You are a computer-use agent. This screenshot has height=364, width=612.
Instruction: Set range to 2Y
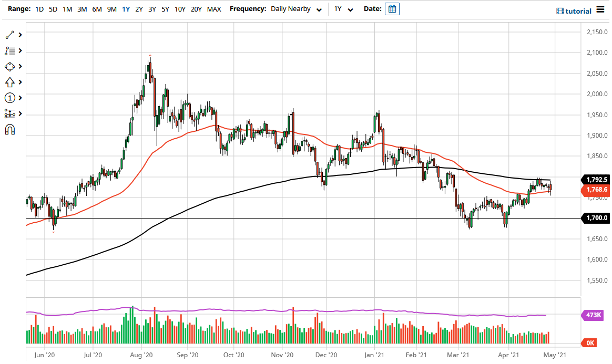click(x=139, y=9)
